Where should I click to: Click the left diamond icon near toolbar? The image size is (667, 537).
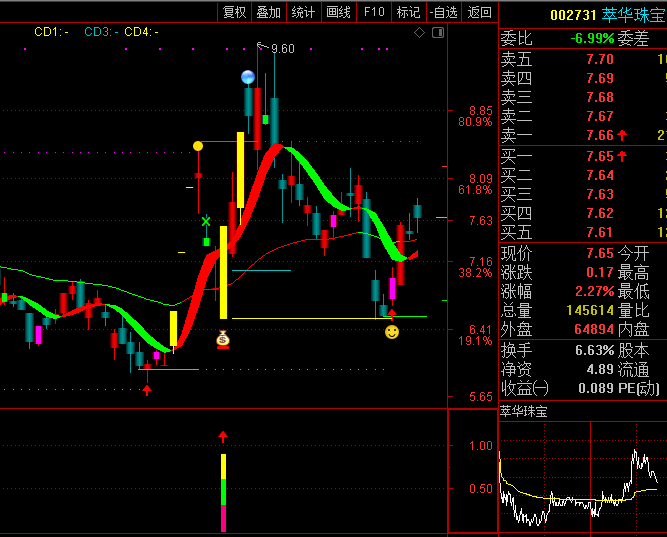[420, 33]
